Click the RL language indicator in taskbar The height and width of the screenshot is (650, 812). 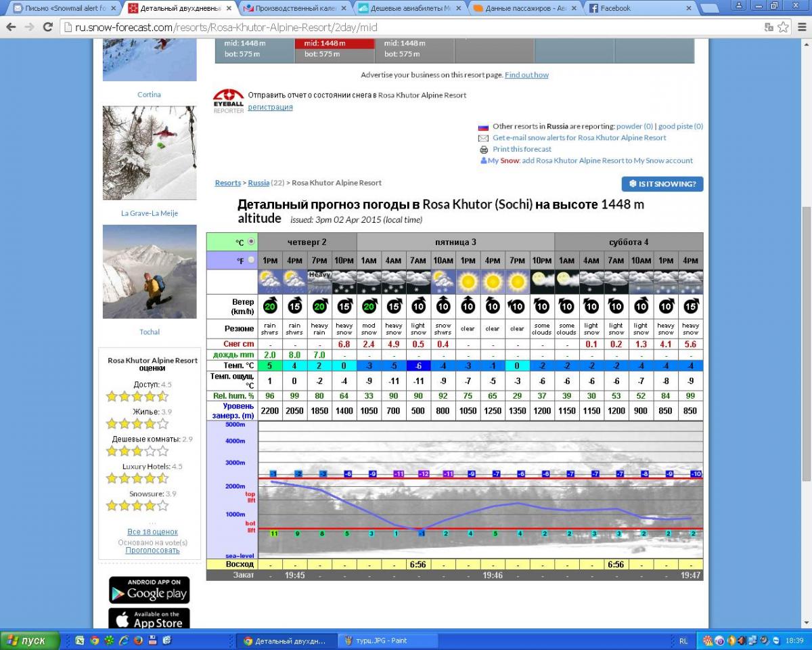[x=683, y=641]
